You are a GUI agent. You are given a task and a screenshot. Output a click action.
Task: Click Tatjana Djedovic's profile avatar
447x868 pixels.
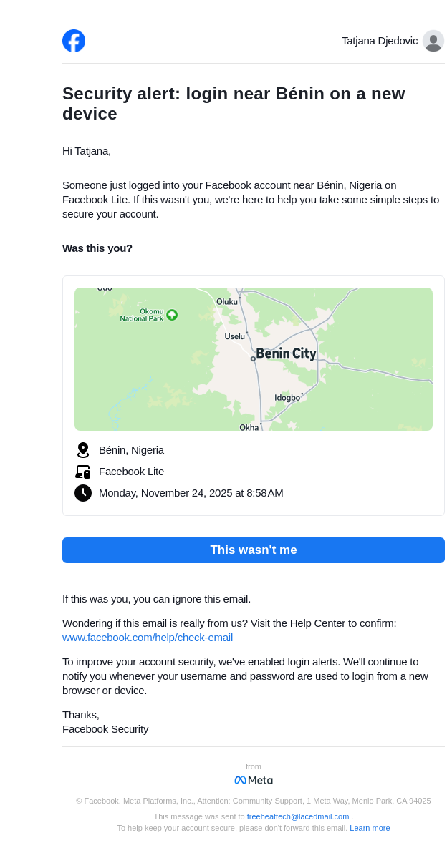pyautogui.click(x=433, y=41)
